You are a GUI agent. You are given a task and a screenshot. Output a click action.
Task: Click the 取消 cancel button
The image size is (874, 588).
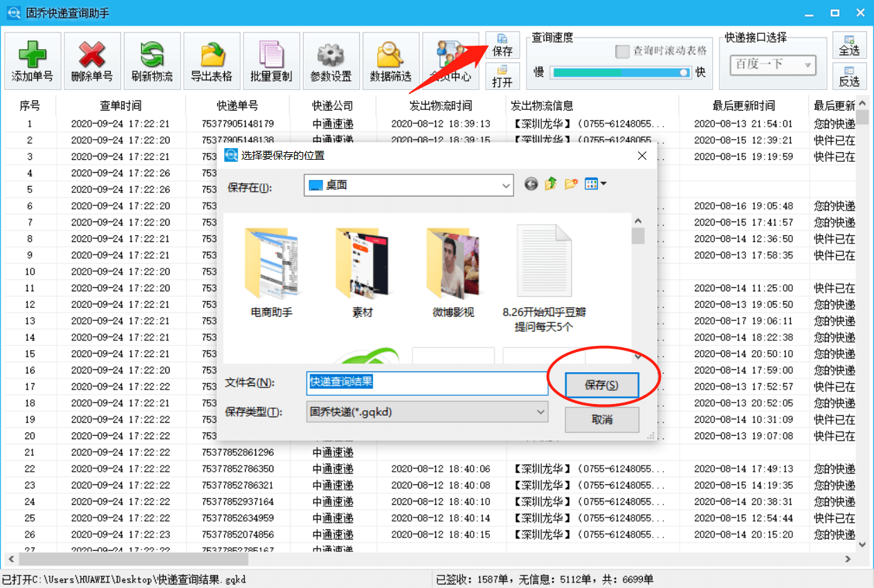(601, 419)
